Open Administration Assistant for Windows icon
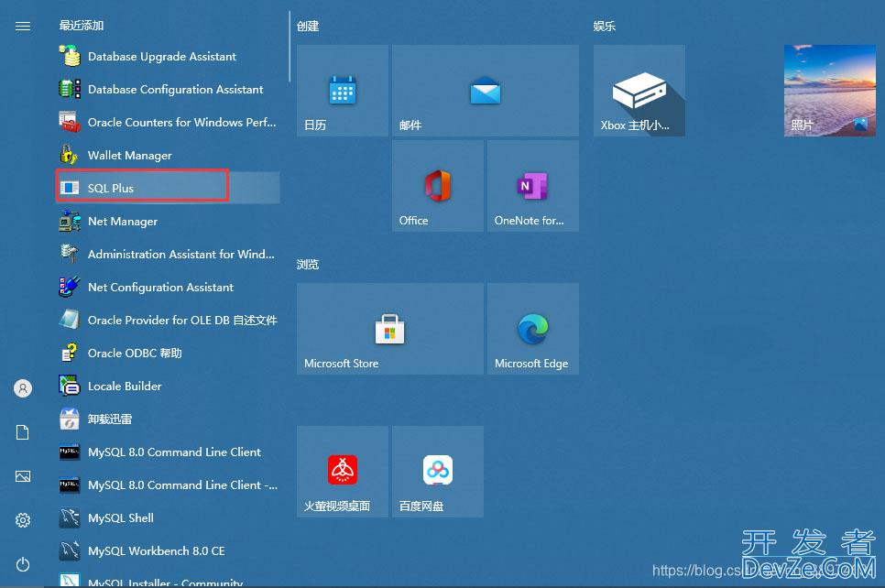The height and width of the screenshot is (588, 885). point(70,254)
